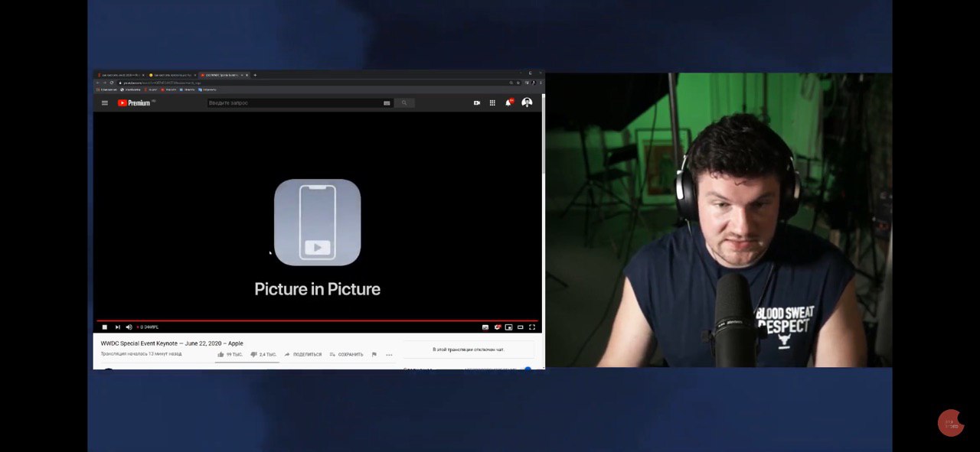This screenshot has height=452, width=980.
Task: Go to YouTube Premium home logo
Action: (x=135, y=102)
